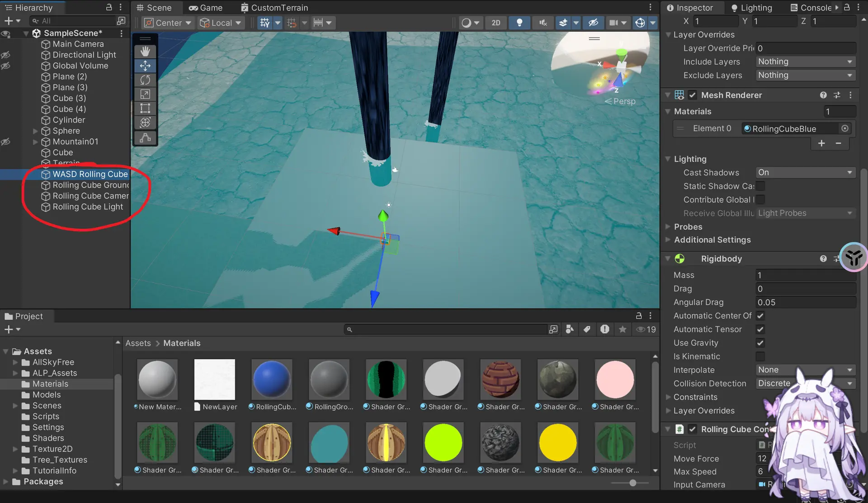Viewport: 868px width, 503px height.
Task: Open the Exclude Layers dropdown
Action: (x=806, y=75)
